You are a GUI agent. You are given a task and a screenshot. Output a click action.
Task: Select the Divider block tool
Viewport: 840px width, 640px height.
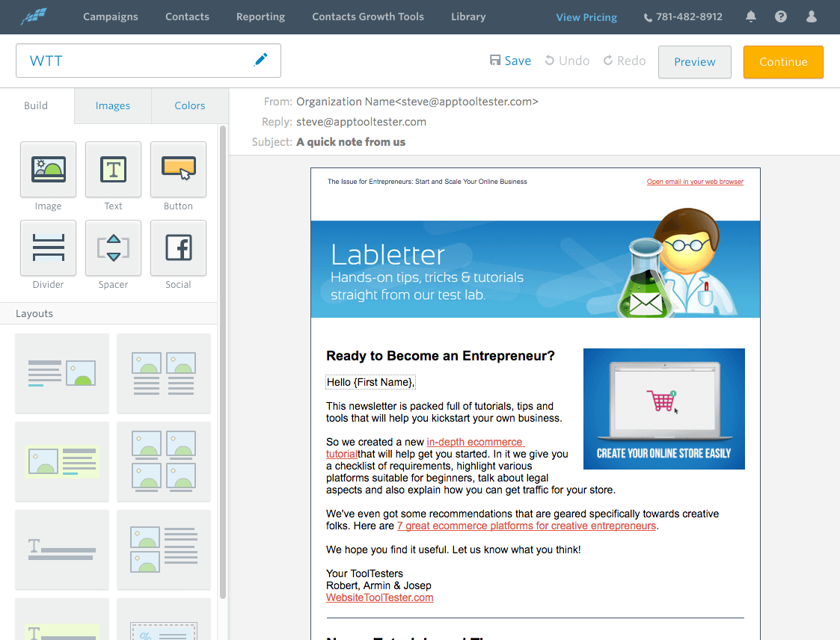coord(48,247)
